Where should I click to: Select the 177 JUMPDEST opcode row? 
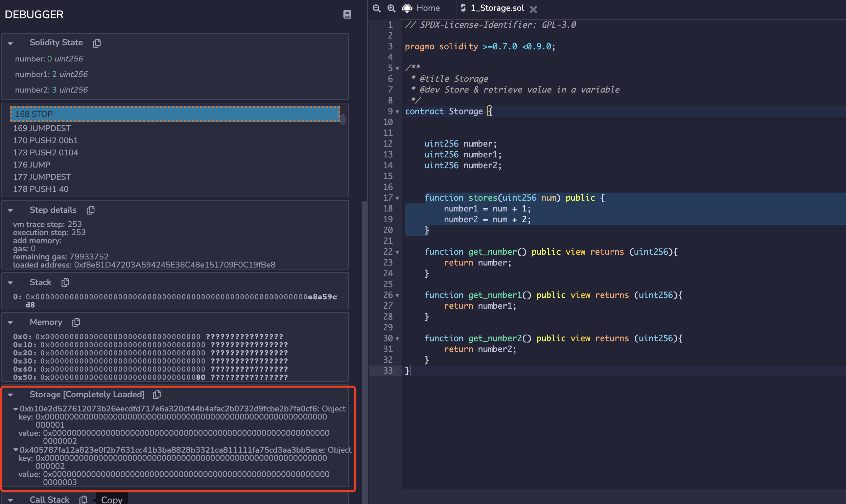point(175,177)
